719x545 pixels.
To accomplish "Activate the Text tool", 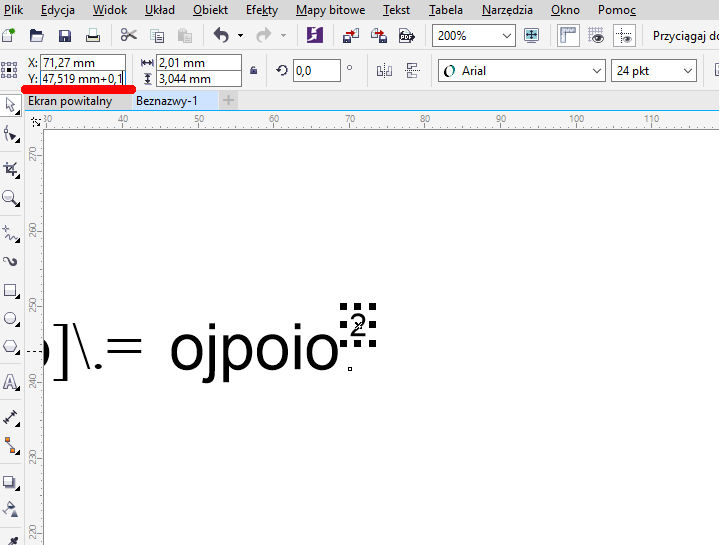I will [10, 382].
